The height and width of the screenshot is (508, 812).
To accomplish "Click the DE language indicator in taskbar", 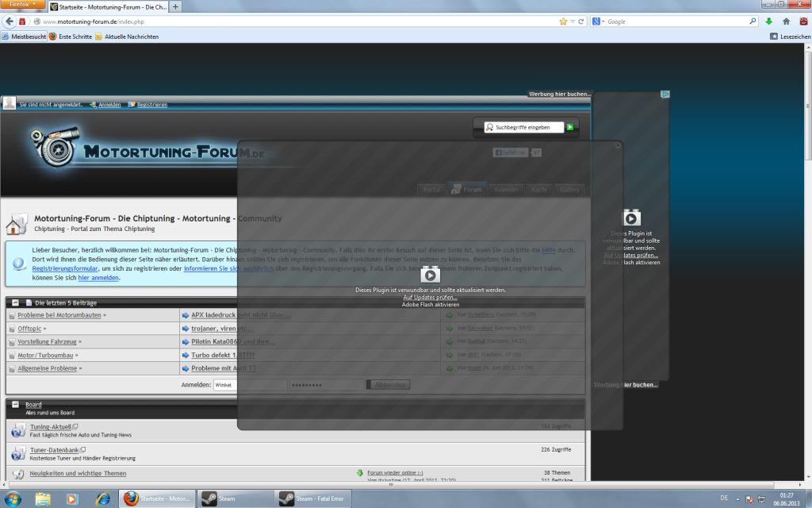I will click(724, 498).
